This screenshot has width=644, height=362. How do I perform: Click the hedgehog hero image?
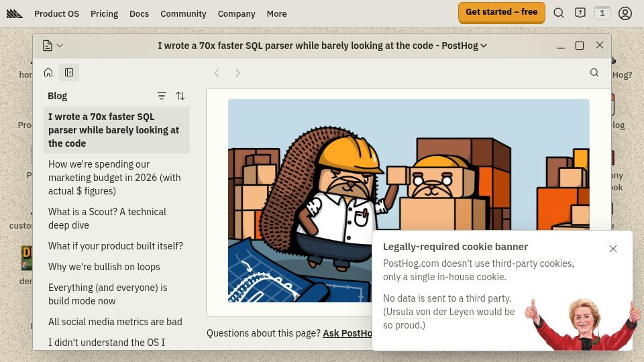click(409, 200)
